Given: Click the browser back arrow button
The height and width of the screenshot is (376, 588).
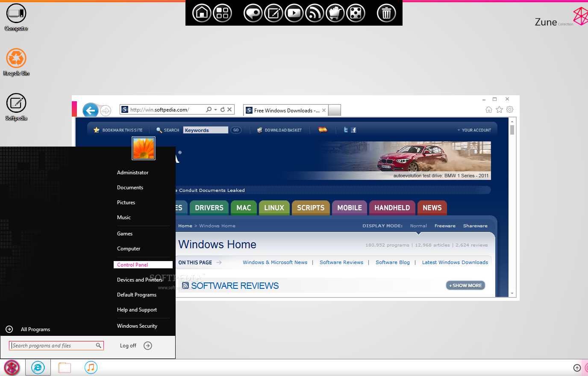Looking at the screenshot, I should click(90, 110).
